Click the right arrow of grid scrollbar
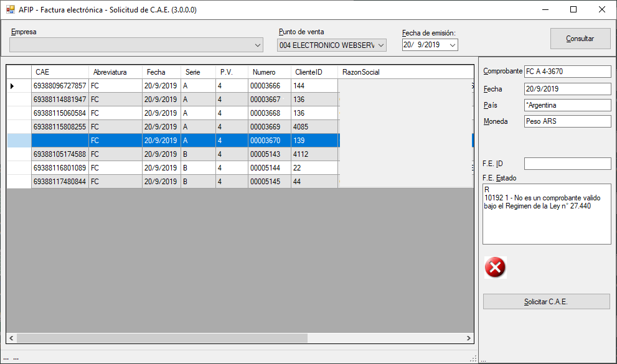Viewport: 617px width, 364px height. click(x=469, y=338)
